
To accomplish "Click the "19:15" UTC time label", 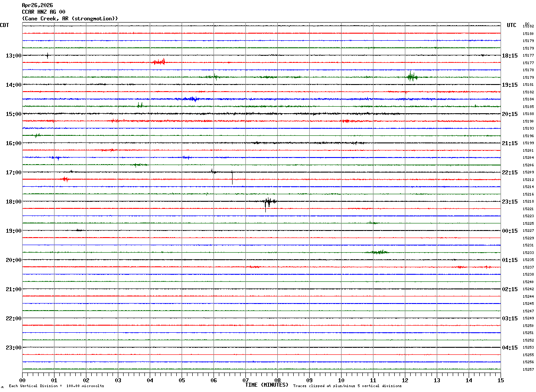I will click(510, 85).
